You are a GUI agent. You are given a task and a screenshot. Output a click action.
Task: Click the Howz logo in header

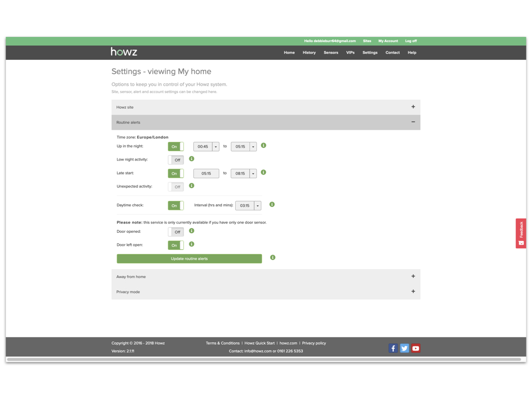point(124,52)
